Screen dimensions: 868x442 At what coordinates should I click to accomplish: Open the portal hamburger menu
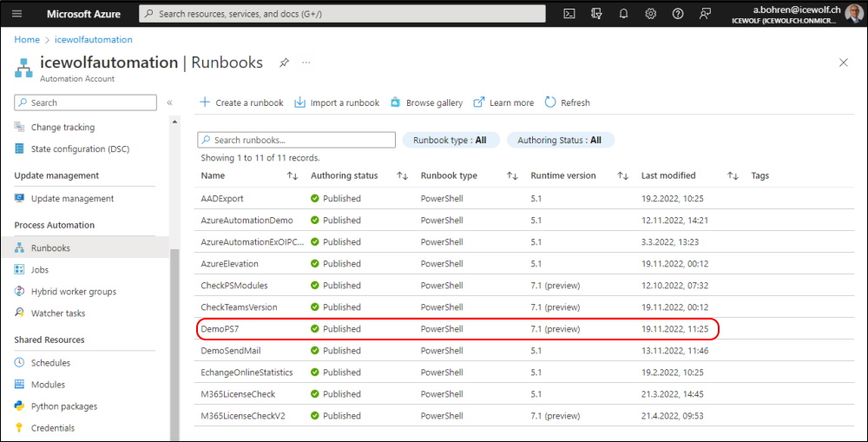(17, 14)
